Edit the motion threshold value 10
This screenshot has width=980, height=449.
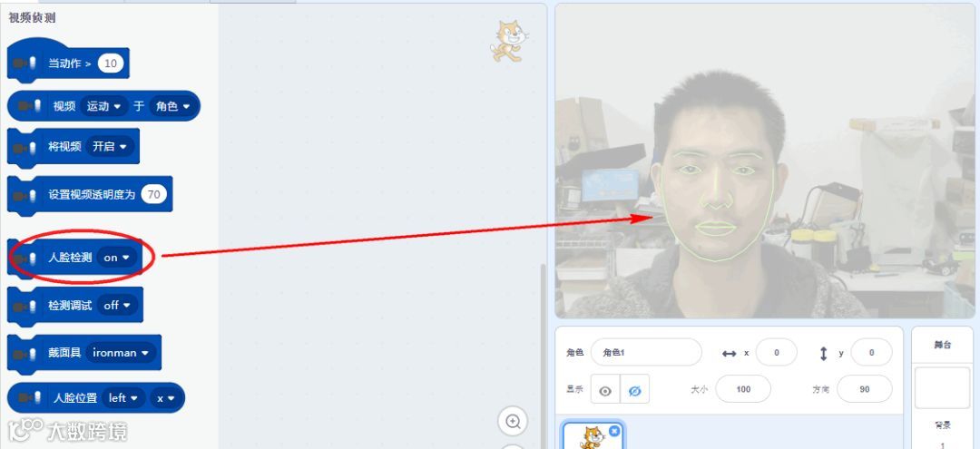point(111,63)
